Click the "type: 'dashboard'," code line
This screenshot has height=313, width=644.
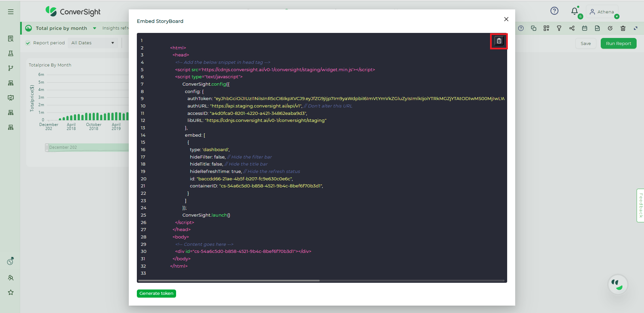(210, 150)
